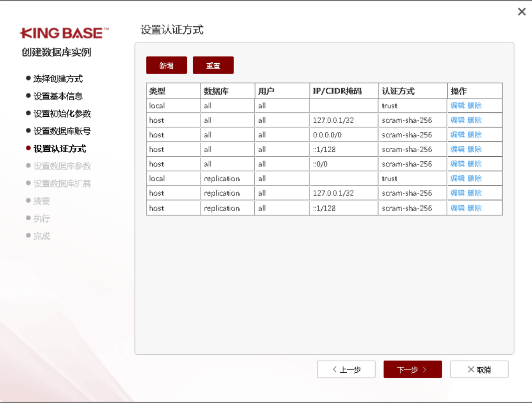Edit the host all ::1/128 rule
The width and height of the screenshot is (532, 403).
pos(457,149)
